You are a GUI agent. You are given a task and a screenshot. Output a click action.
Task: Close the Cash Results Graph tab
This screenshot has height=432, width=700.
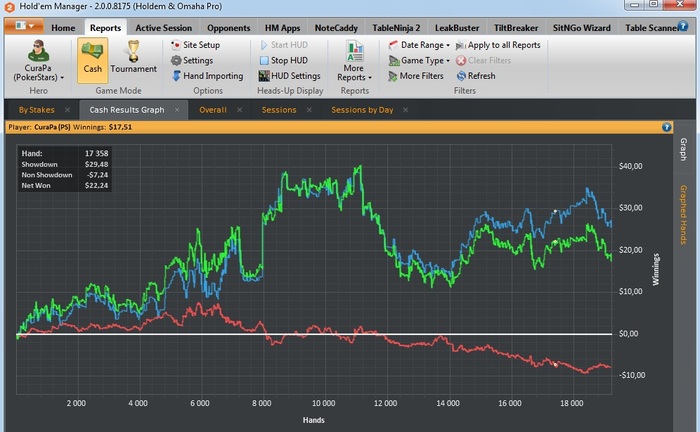click(177, 110)
